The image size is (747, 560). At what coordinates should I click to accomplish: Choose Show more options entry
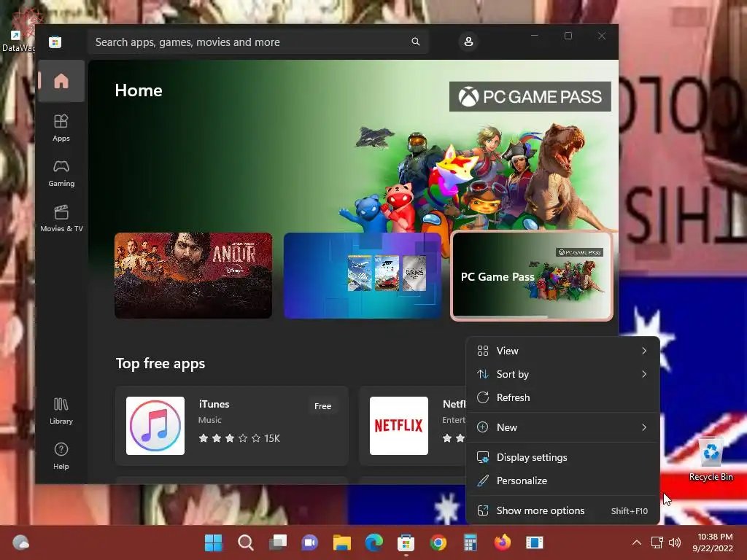point(562,511)
